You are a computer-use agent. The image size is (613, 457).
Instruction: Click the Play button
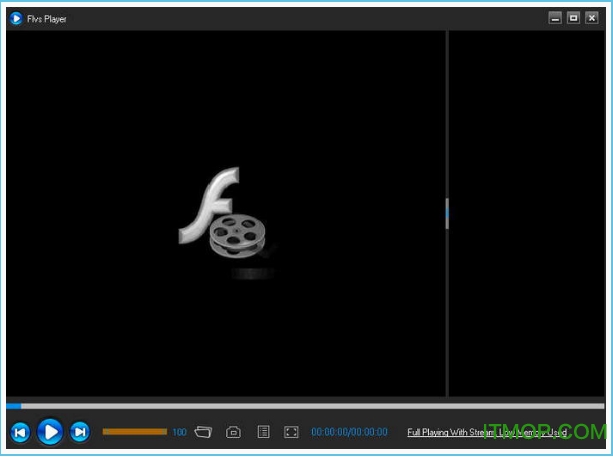50,432
